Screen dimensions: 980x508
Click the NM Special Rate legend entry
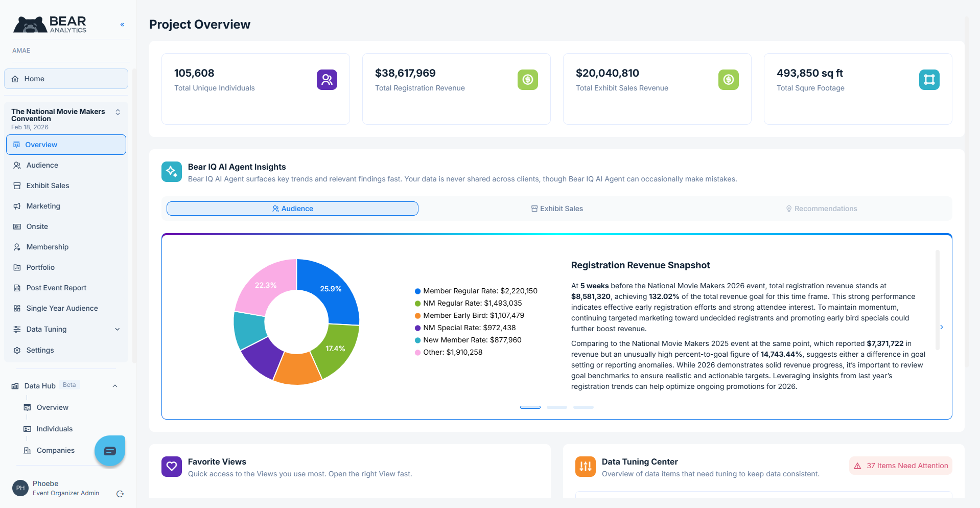click(x=465, y=328)
